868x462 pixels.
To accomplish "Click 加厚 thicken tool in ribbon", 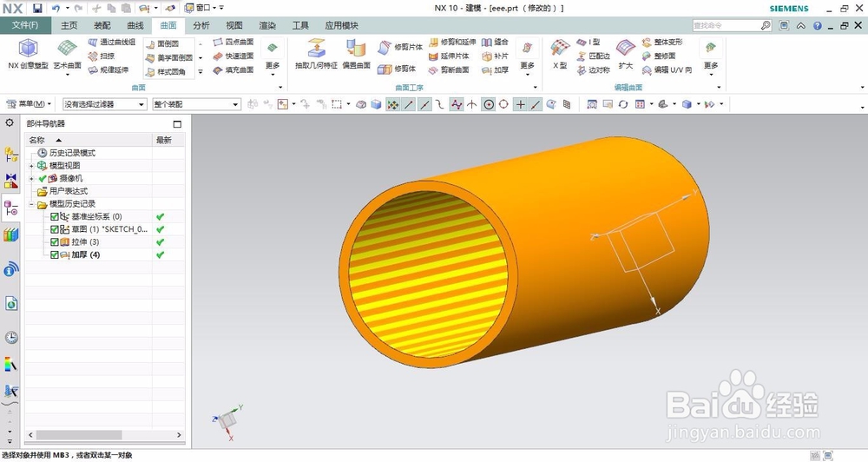I will [x=495, y=69].
